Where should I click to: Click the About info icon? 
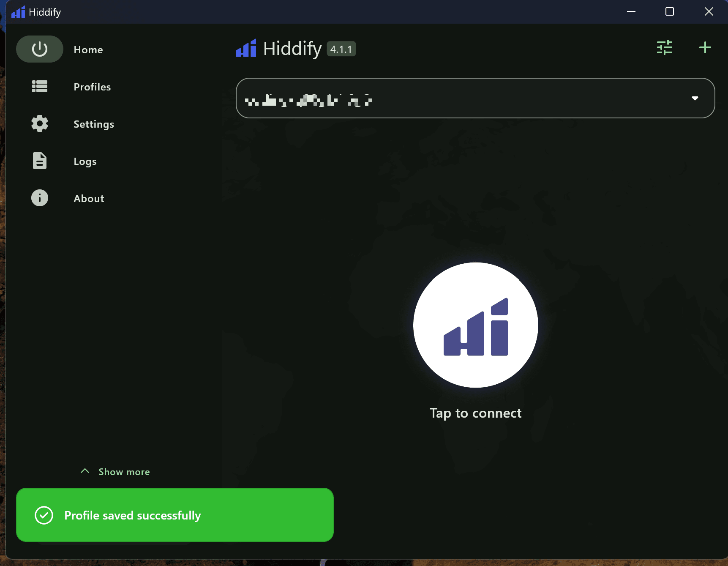pyautogui.click(x=40, y=198)
